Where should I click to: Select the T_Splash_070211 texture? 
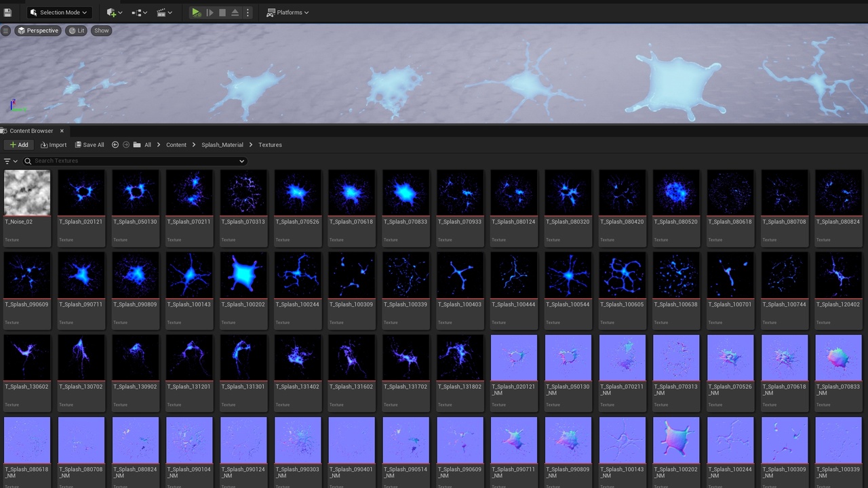(189, 192)
